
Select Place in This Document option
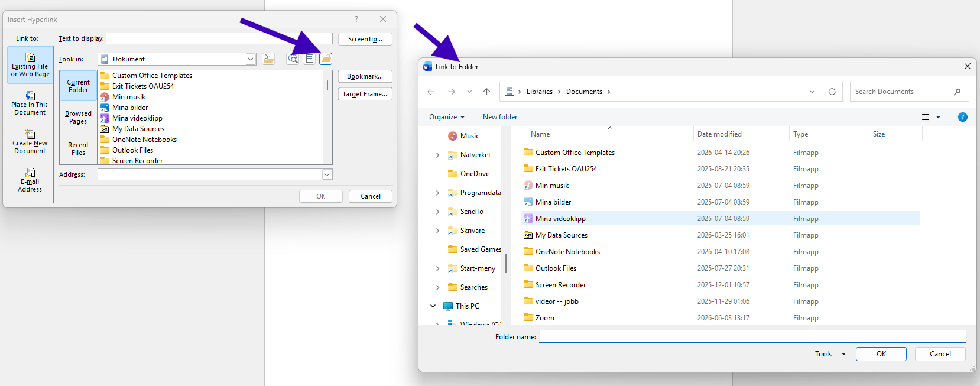[x=30, y=103]
